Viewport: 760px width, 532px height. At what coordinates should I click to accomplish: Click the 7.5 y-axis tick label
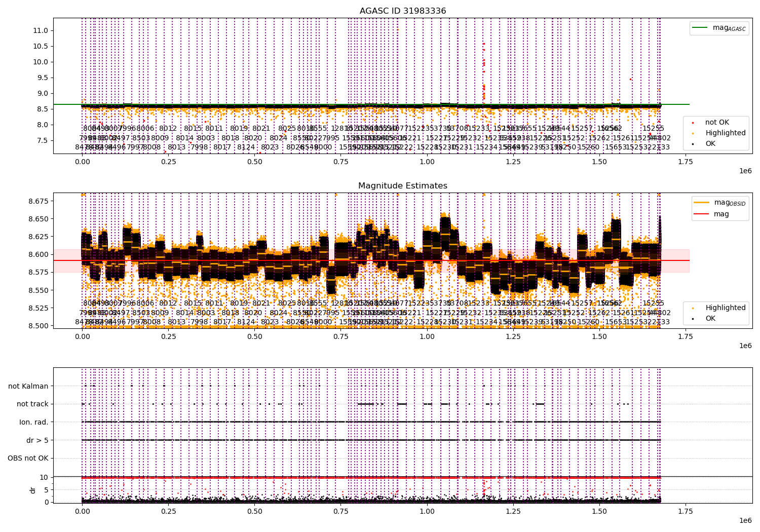click(x=43, y=140)
